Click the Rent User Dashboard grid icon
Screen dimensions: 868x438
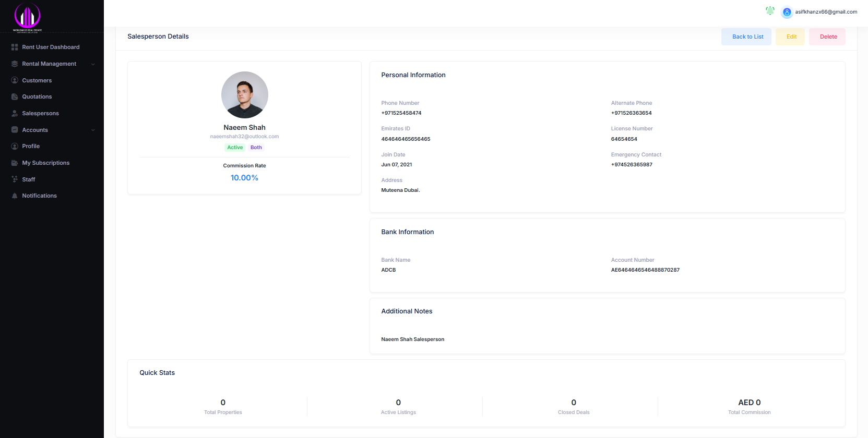pos(15,47)
